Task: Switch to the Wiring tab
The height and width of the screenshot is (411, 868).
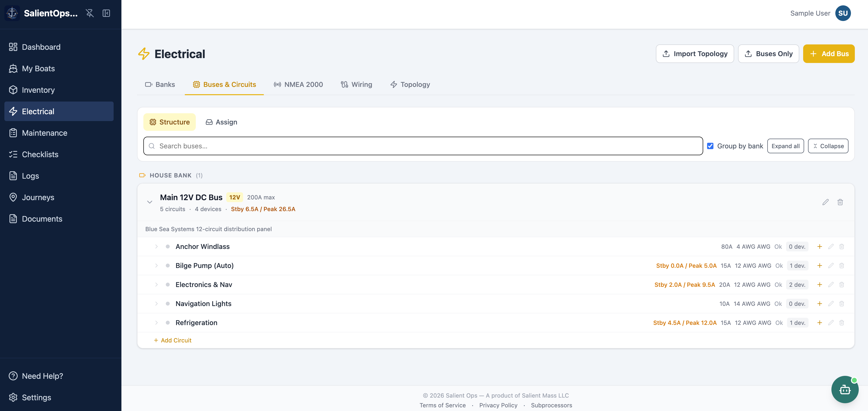Action: pos(356,85)
